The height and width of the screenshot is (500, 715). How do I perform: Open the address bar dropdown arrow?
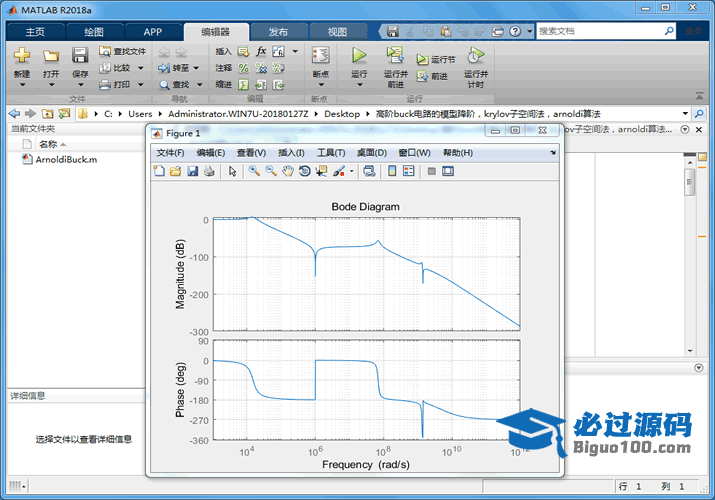(685, 113)
